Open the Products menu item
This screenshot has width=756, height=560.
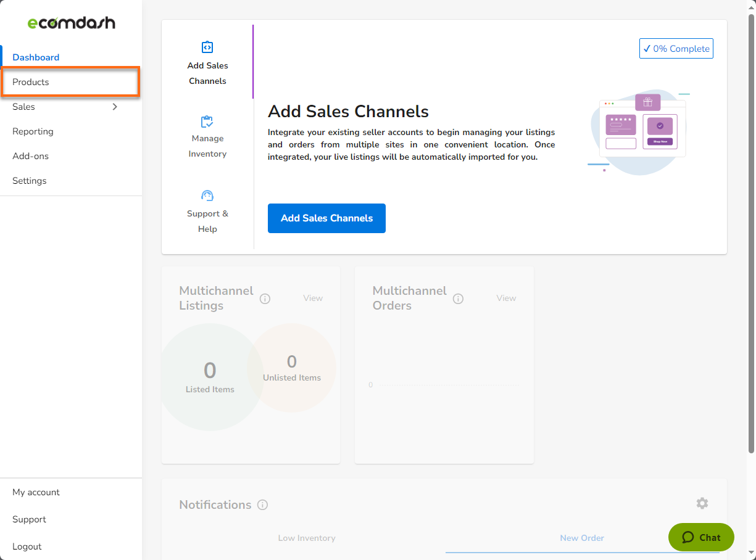point(31,81)
